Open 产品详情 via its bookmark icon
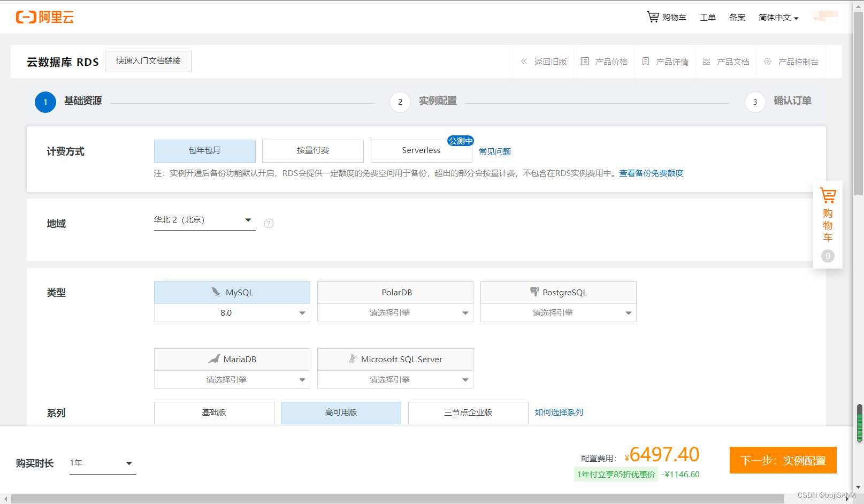Viewport: 864px width, 504px height. click(646, 61)
